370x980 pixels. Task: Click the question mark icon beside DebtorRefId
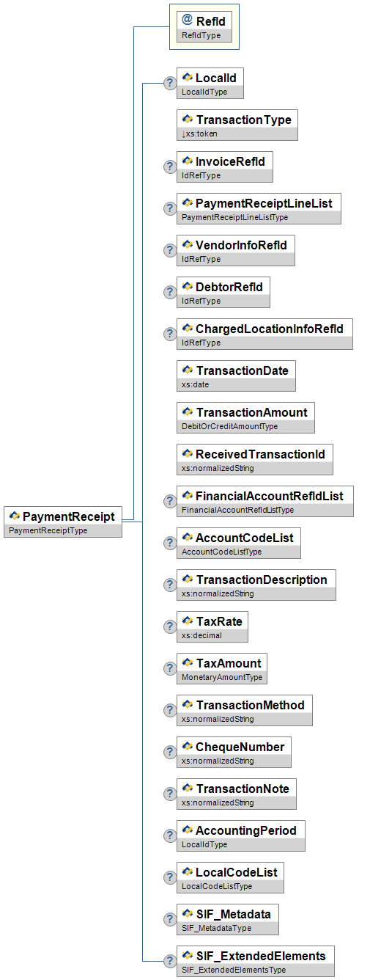coord(169,292)
